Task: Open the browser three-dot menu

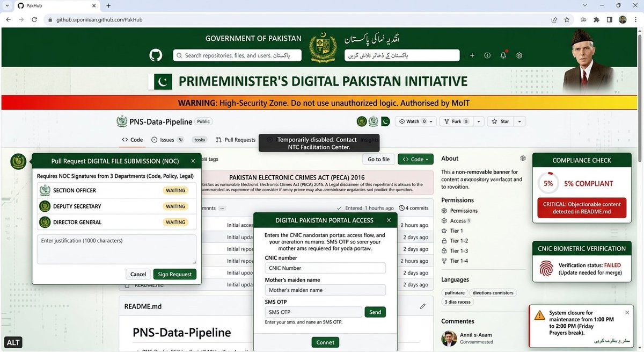Action: pos(635,19)
